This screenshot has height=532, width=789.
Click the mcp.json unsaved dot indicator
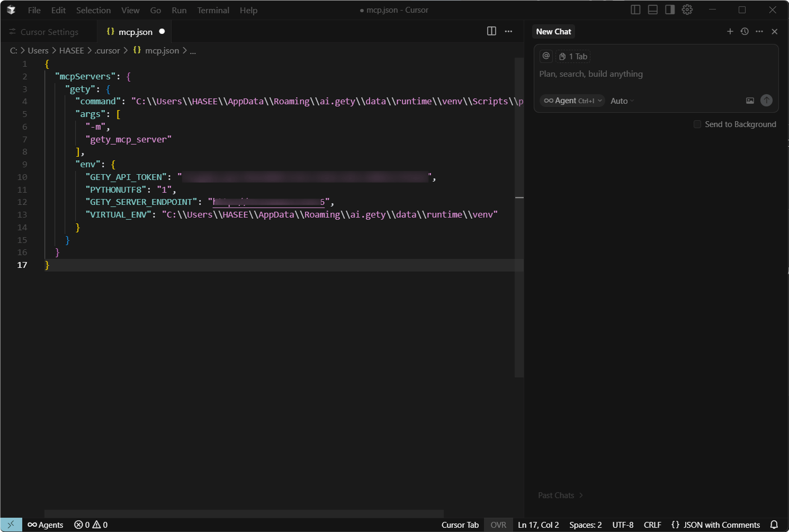pyautogui.click(x=162, y=31)
